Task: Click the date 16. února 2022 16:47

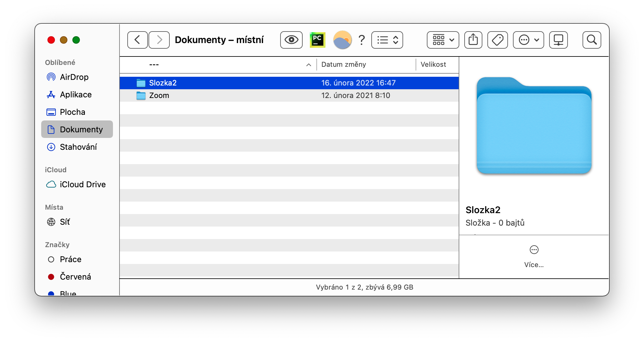Action: pos(359,83)
